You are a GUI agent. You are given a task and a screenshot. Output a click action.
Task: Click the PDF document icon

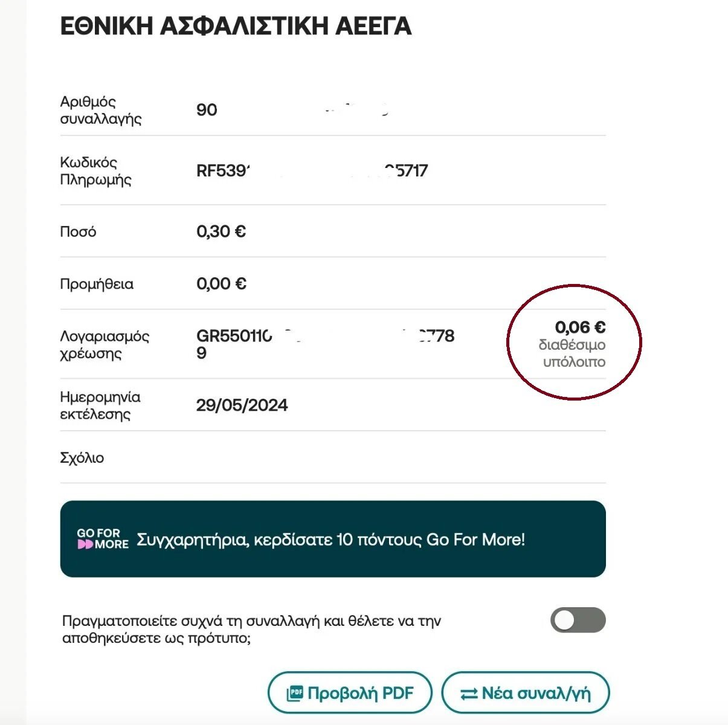pyautogui.click(x=294, y=693)
